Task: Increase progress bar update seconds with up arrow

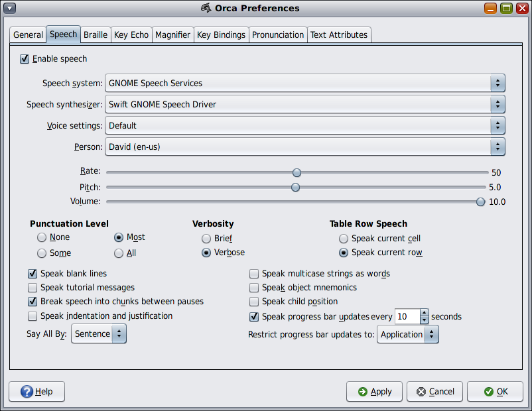Action: (425, 312)
